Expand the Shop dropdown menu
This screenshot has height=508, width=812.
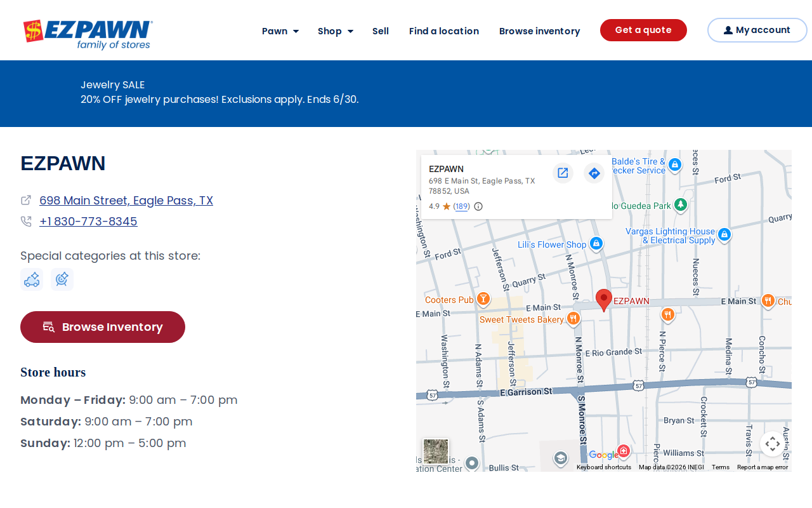click(336, 31)
